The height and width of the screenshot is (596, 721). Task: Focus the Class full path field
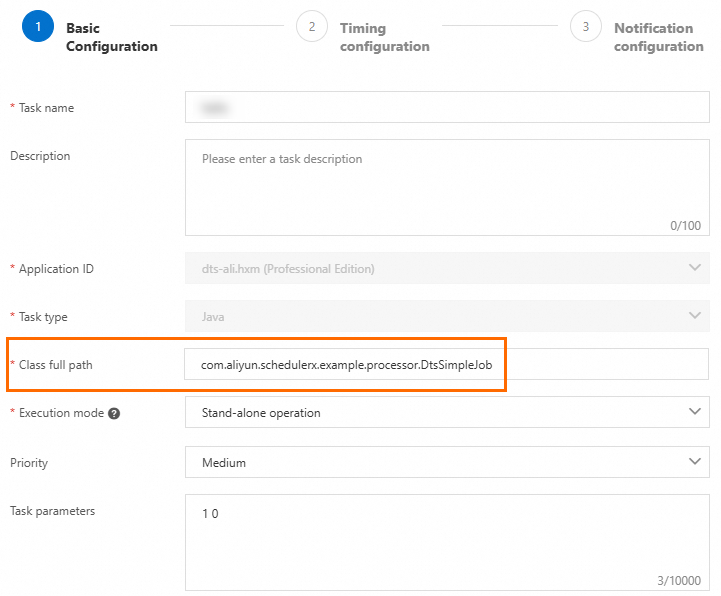tap(446, 364)
